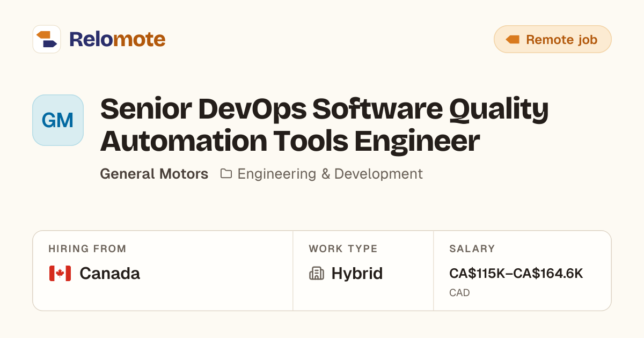
Task: Click the WORK TYPE label
Action: (x=343, y=249)
